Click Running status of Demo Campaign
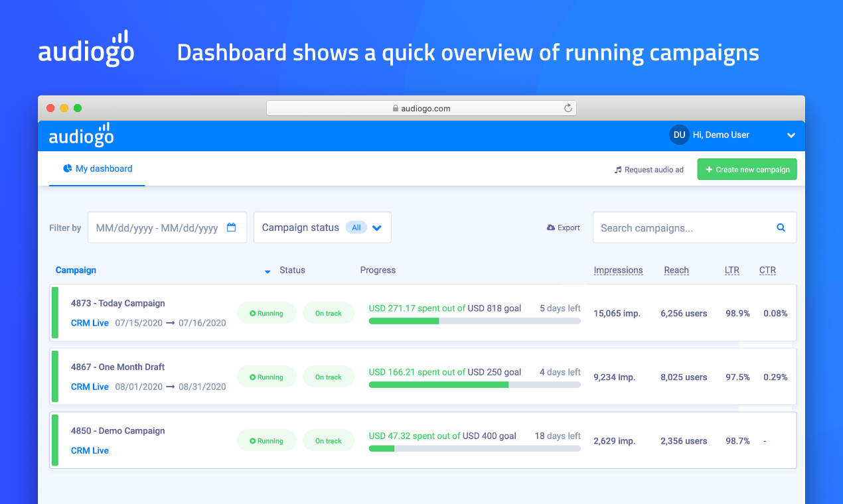Image resolution: width=843 pixels, height=504 pixels. point(266,440)
